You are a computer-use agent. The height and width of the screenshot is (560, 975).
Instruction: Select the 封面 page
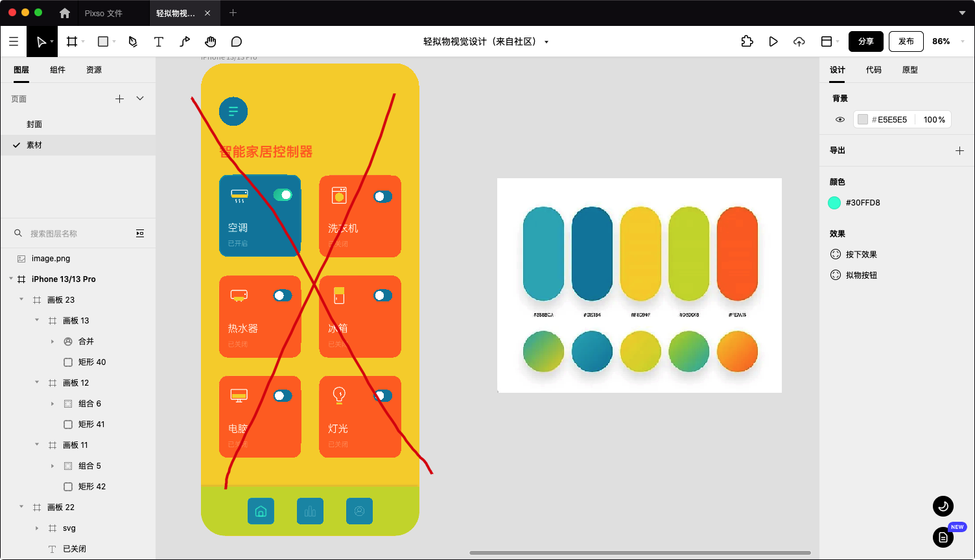click(x=78, y=124)
